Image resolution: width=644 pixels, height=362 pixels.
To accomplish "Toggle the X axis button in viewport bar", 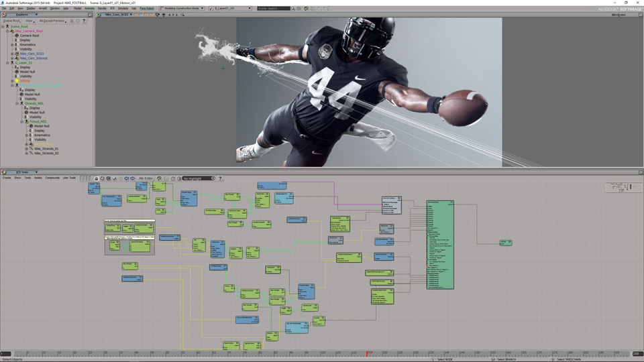I will (x=169, y=15).
